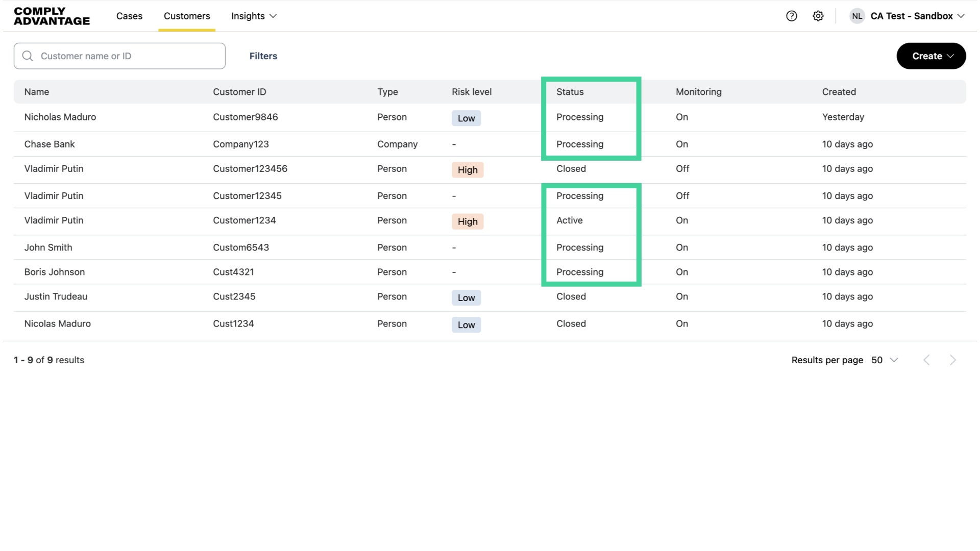Toggle Monitoring On for Boris Johnson

tap(682, 272)
